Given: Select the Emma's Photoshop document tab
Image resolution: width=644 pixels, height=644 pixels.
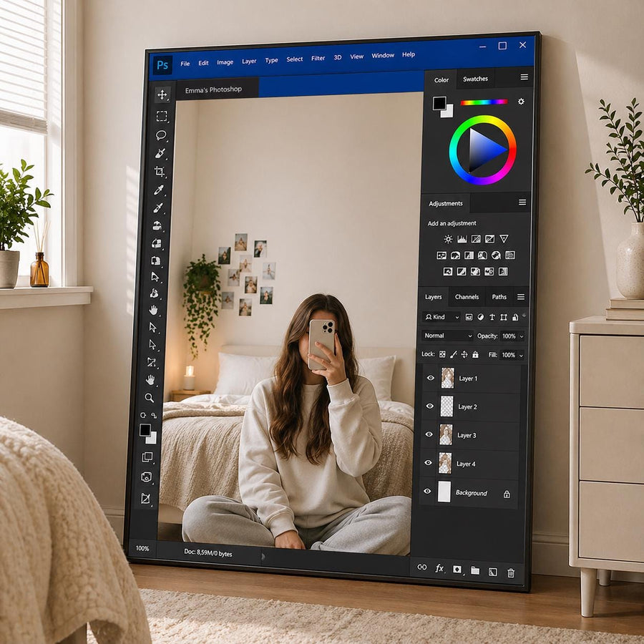Looking at the screenshot, I should [213, 89].
